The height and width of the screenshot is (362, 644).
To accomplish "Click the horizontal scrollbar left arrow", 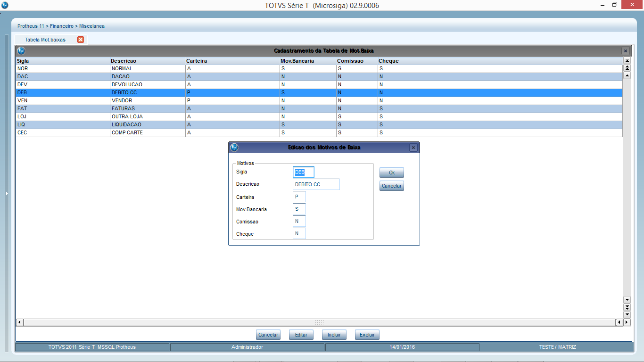I will [x=20, y=322].
